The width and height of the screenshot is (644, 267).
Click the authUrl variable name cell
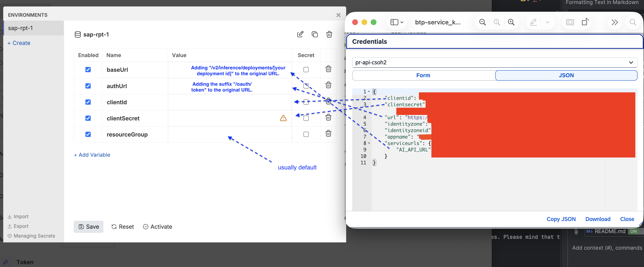click(x=135, y=86)
